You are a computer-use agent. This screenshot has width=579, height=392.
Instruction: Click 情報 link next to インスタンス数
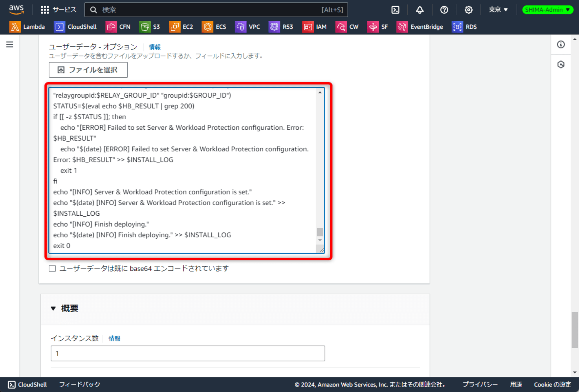pyautogui.click(x=114, y=338)
